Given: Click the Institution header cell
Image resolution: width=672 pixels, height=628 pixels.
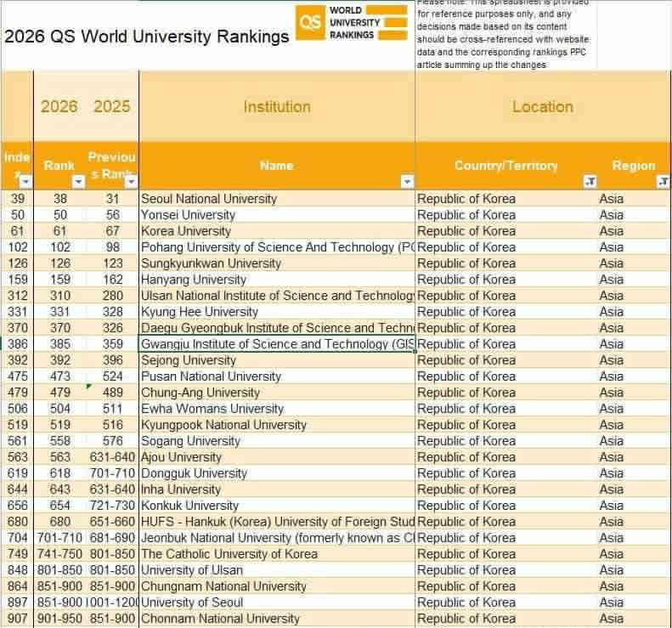Looking at the screenshot, I should pos(276,107).
